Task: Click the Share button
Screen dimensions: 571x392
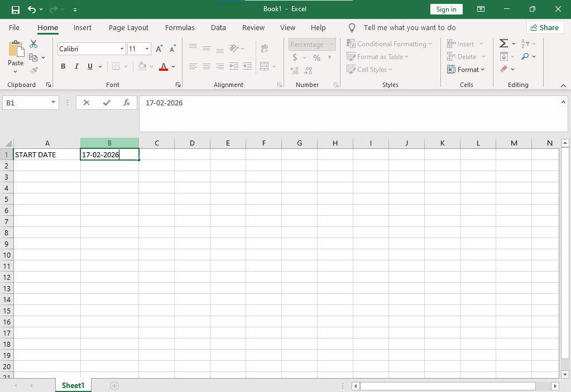Action: [x=545, y=27]
